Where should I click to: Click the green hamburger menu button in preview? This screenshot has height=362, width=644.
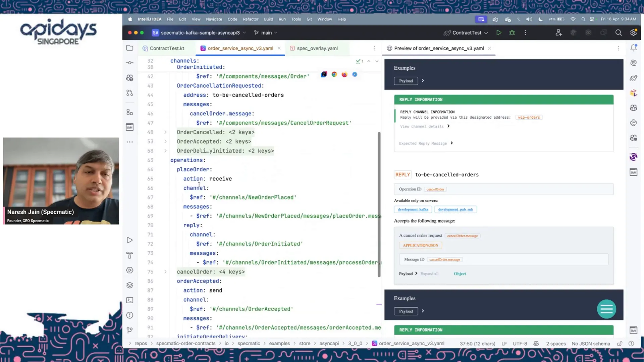tap(606, 309)
